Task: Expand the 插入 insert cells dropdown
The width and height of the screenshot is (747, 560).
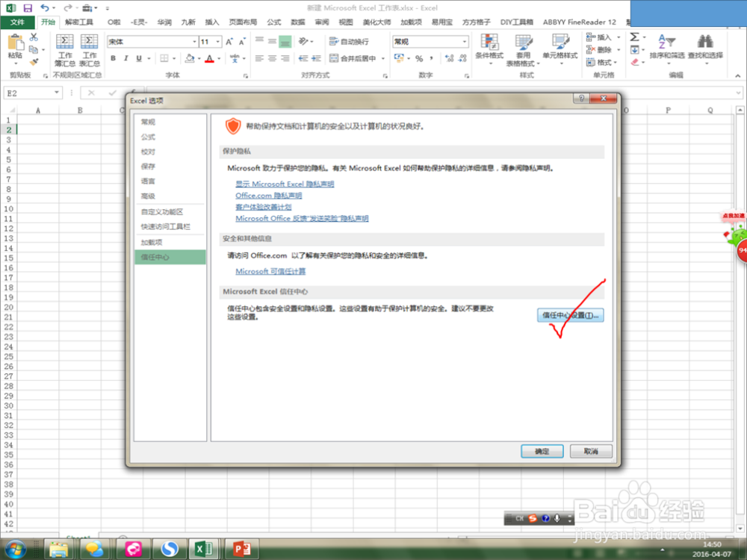Action: 619,37
